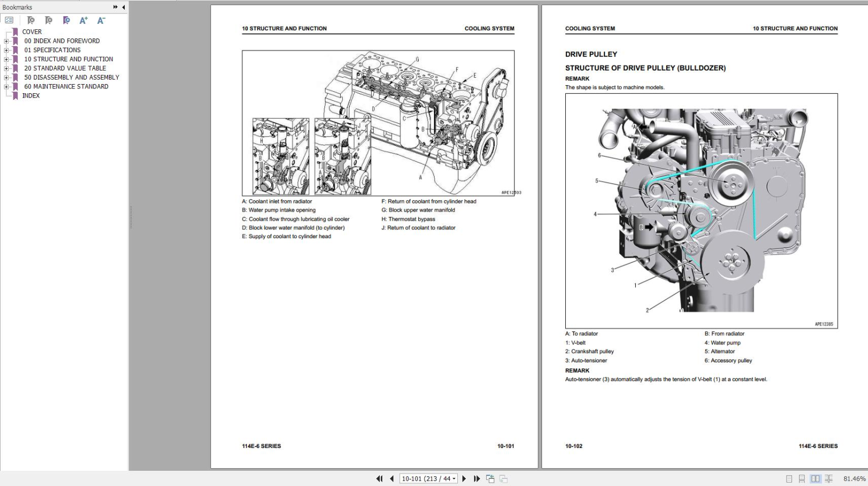
Task: Expand the 10 STRUCTURE AND FUNCTION bookmark
Action: [7, 59]
